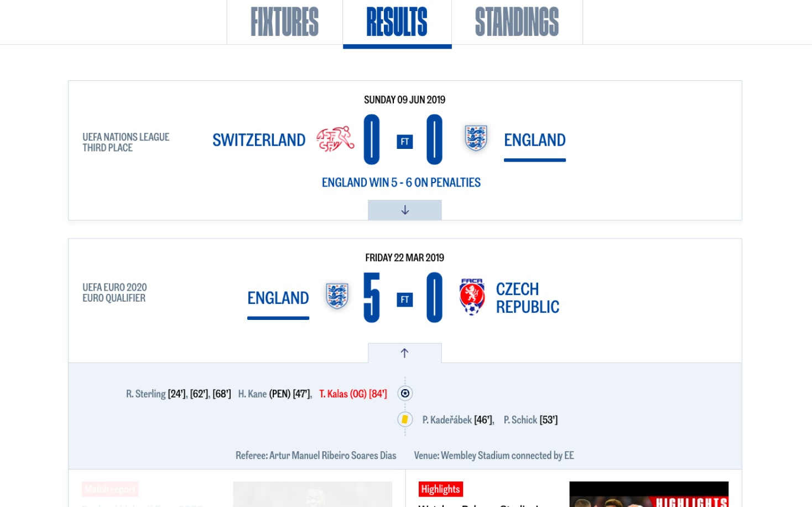Collapse England v Czech Republic details
The height and width of the screenshot is (507, 812).
(x=405, y=353)
